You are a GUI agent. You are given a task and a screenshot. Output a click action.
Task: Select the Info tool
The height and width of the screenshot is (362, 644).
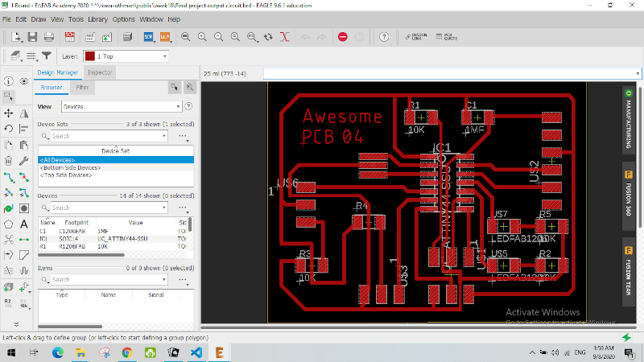click(x=8, y=81)
